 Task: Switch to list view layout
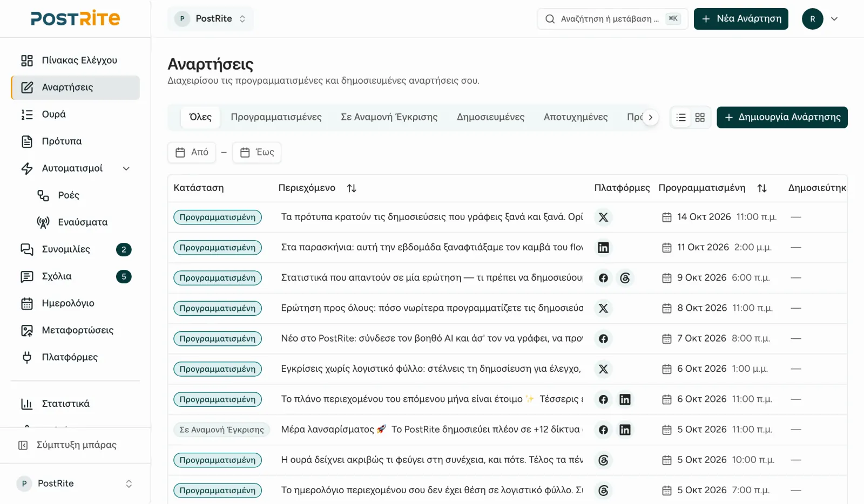681,118
